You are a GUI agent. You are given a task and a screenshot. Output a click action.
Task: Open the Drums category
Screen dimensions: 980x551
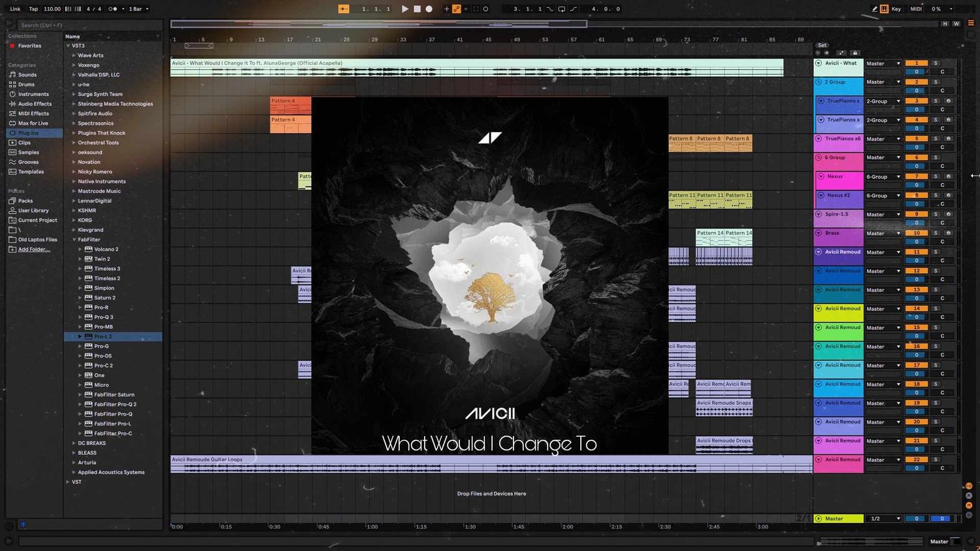26,85
